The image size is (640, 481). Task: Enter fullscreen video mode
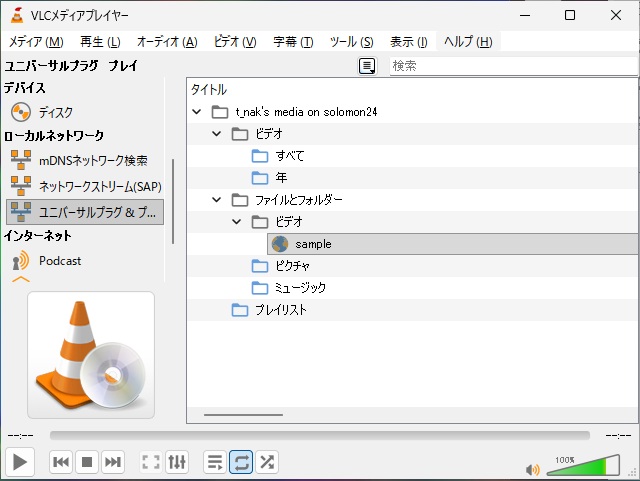151,462
